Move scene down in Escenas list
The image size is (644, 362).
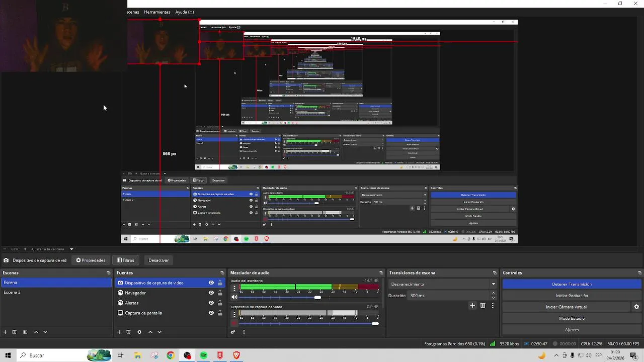coord(45,332)
